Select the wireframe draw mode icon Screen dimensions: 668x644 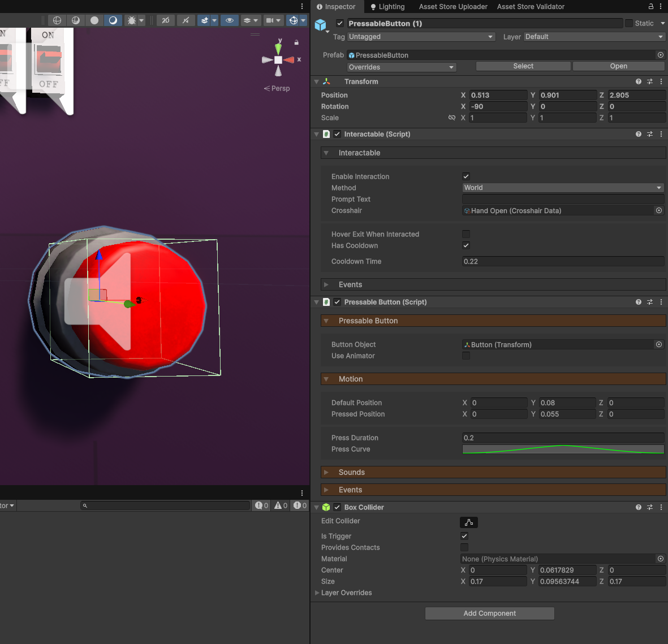(x=57, y=20)
